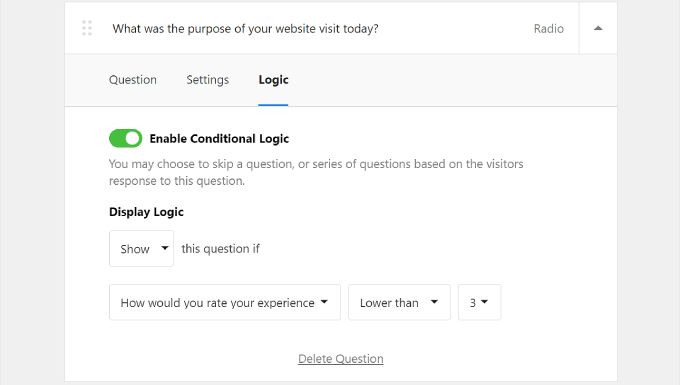Collapse the question panel using the up arrow

click(598, 28)
